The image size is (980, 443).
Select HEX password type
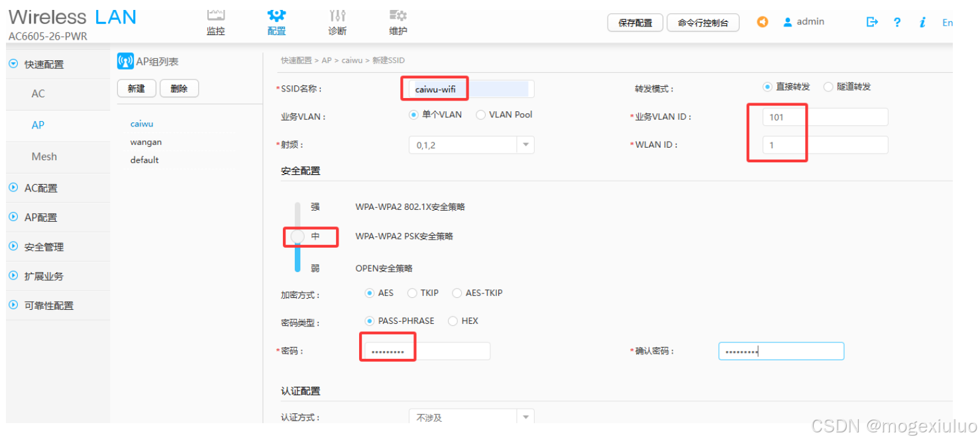pos(453,321)
